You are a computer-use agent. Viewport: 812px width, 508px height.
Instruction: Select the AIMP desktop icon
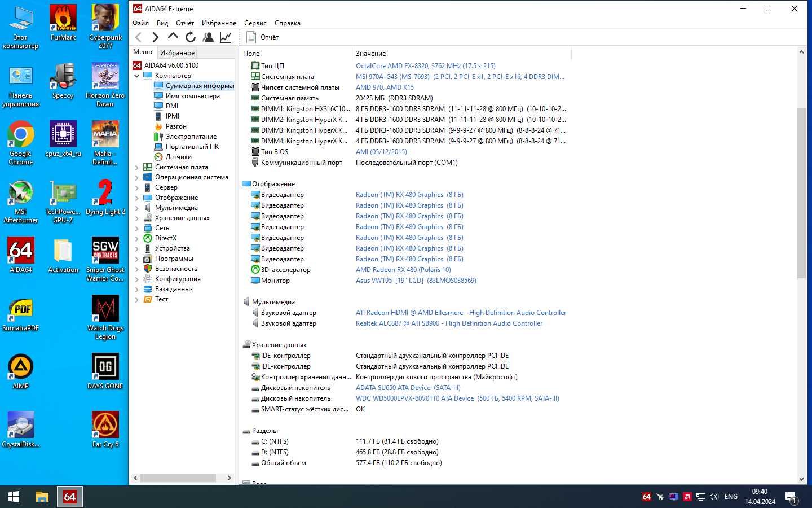tap(21, 371)
